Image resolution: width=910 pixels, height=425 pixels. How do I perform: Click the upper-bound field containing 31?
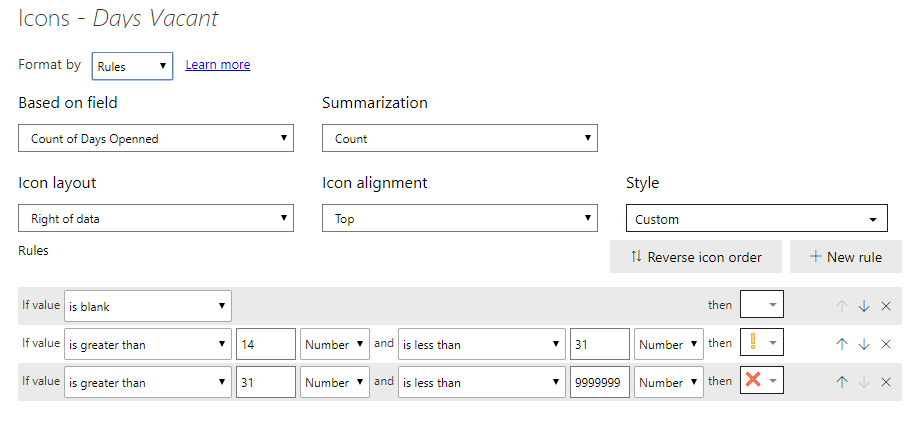pos(600,344)
